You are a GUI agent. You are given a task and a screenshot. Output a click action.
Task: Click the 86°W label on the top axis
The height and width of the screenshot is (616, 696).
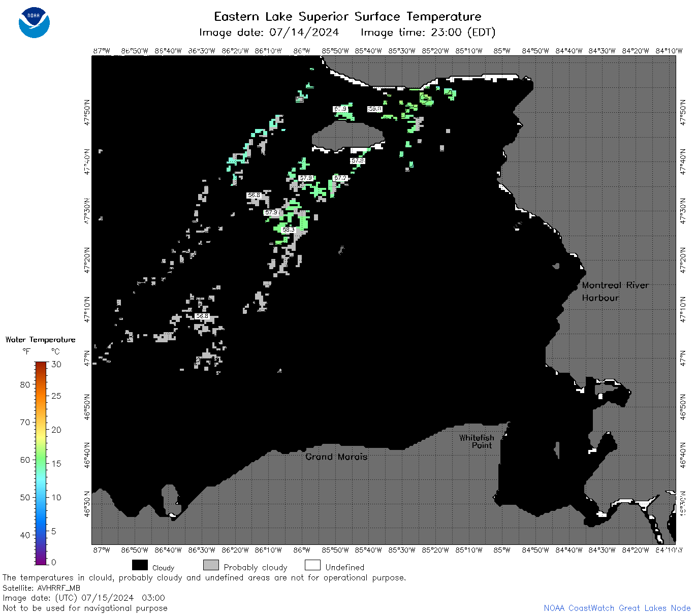(x=302, y=51)
